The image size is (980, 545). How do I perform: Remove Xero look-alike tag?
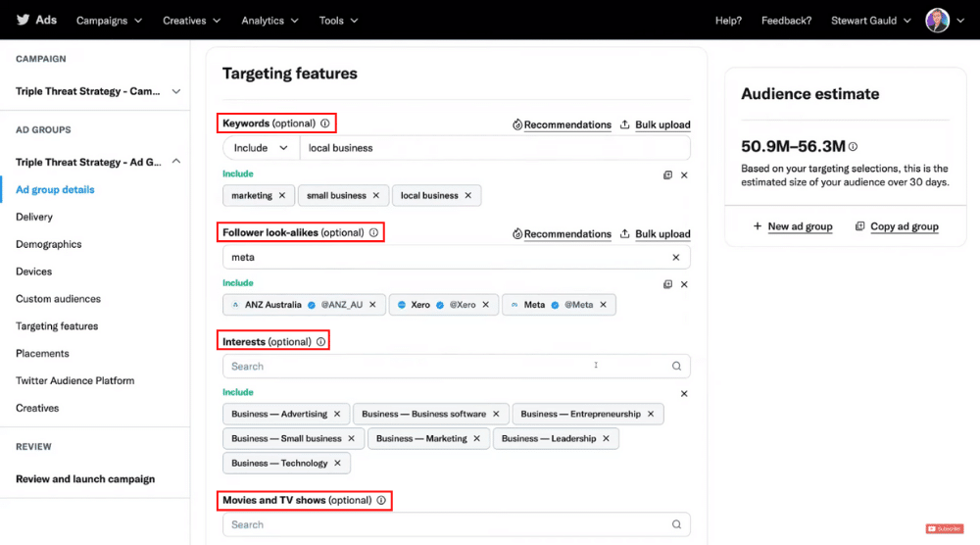[x=486, y=305]
